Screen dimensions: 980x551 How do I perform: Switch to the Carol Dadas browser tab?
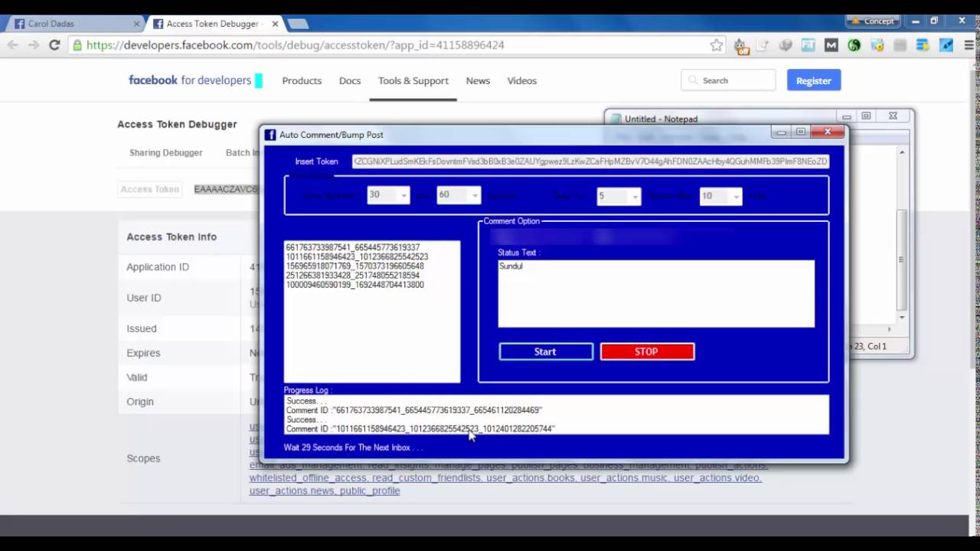[73, 24]
